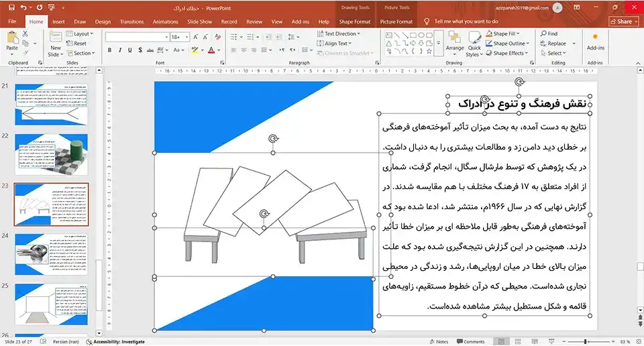644x346 pixels.
Task: Align text right
Action: pyautogui.click(x=254, y=50)
